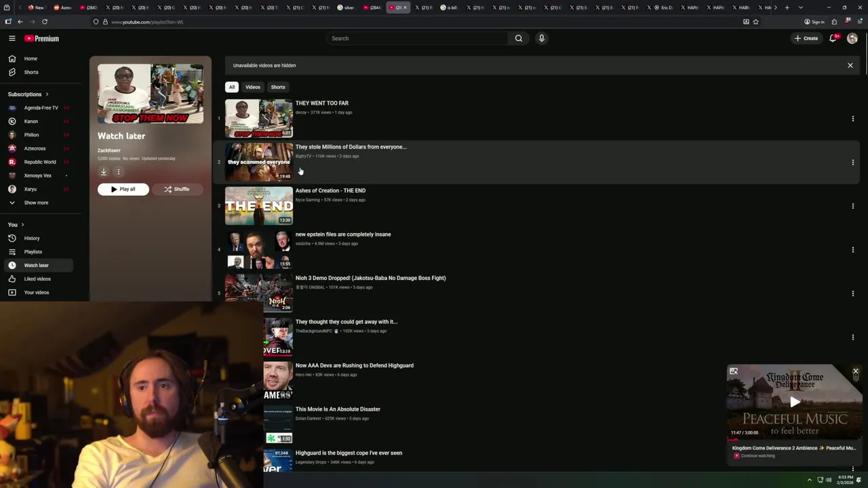The width and height of the screenshot is (868, 488).
Task: Open Now AAA Devs are Rushing title
Action: [355, 365]
